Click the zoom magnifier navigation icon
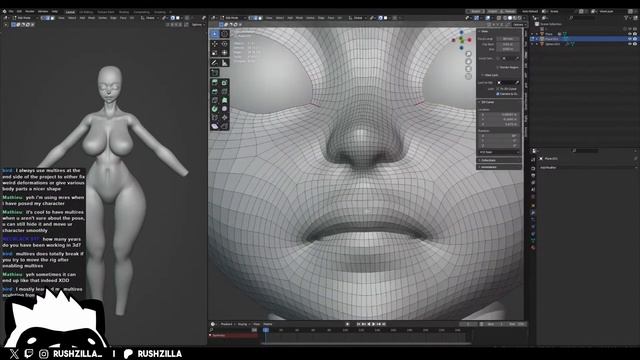Image resolution: width=640 pixels, height=360 pixels. coord(469,54)
